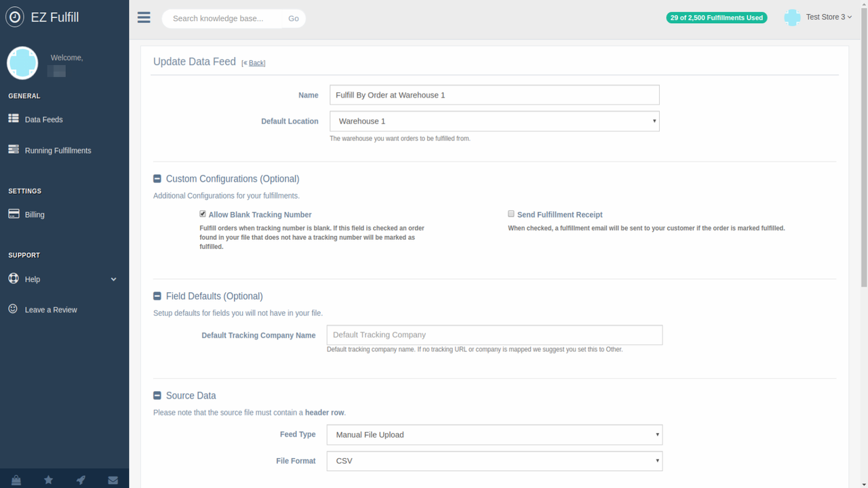Click the rocket icon in bottom toolbar
This screenshot has width=868, height=488.
coord(80,479)
